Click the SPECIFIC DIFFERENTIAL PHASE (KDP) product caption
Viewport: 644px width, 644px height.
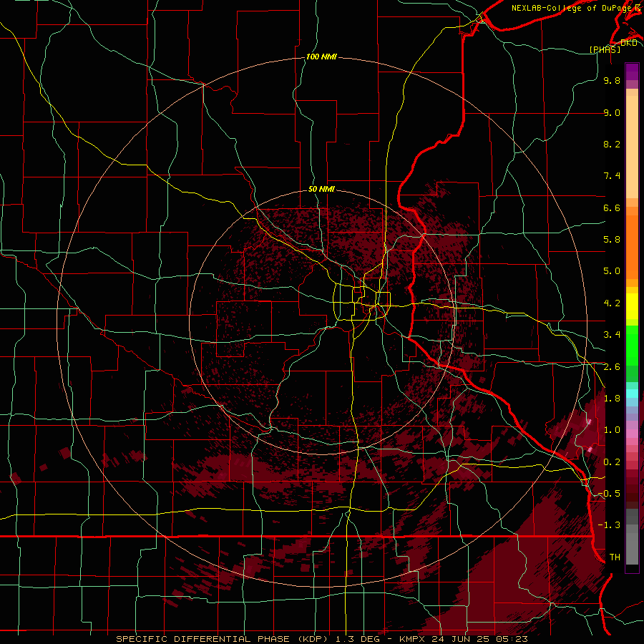(x=223, y=639)
